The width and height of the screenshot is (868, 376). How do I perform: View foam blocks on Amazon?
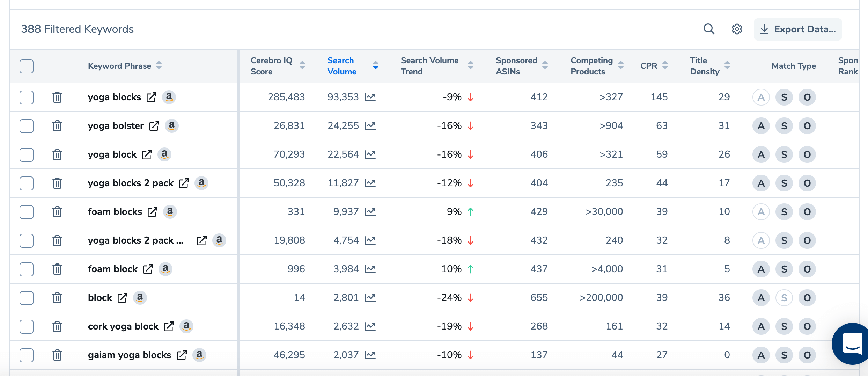170,212
